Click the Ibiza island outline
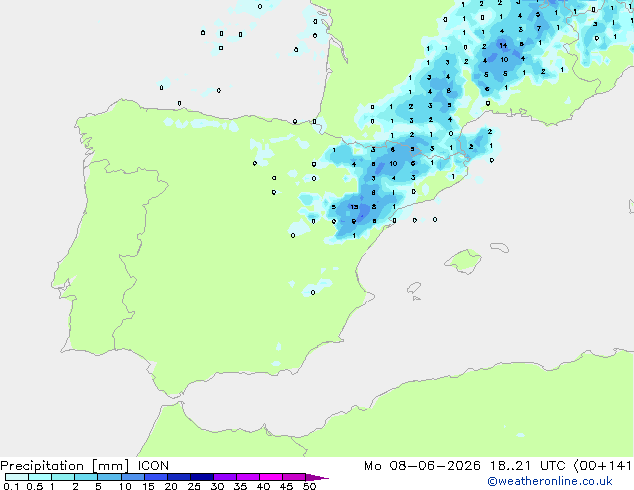The width and height of the screenshot is (634, 490). pyautogui.click(x=414, y=288)
